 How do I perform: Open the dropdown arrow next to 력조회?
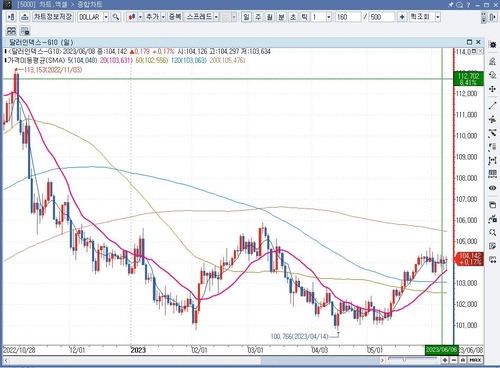tap(438, 17)
